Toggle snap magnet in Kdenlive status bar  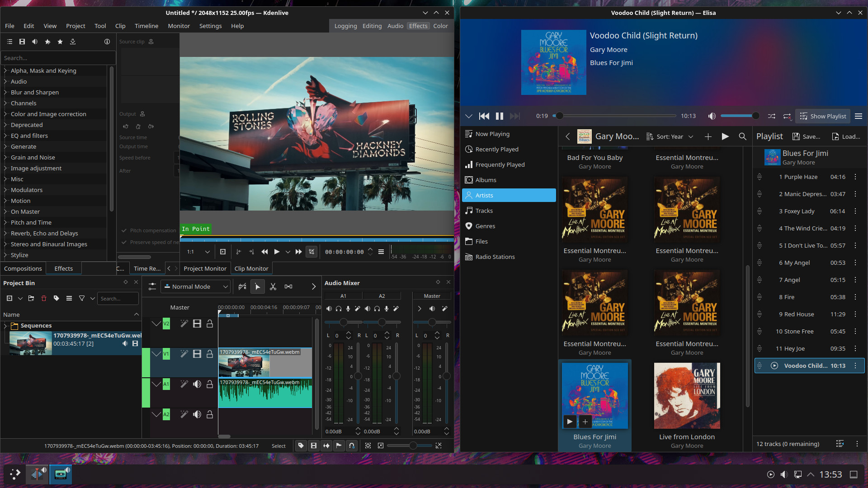pos(352,446)
